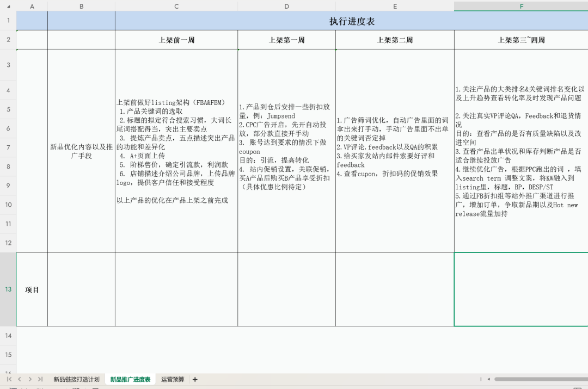
Task: Select column F header
Action: click(x=521, y=7)
